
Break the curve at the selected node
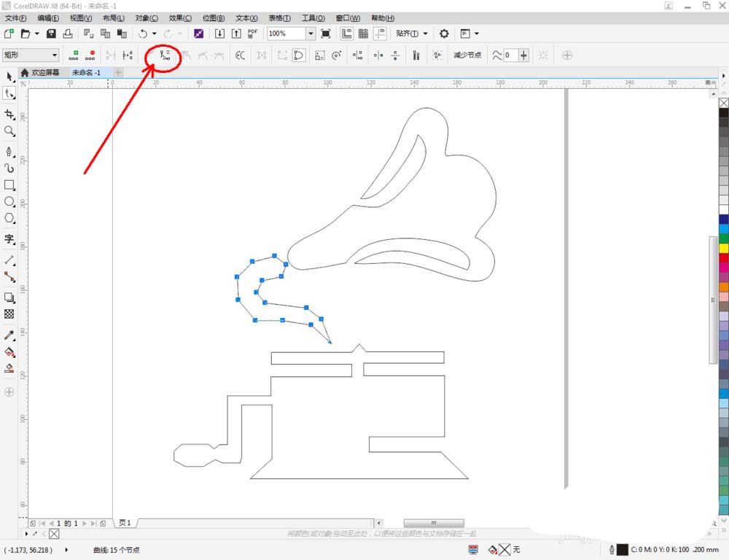(128, 55)
